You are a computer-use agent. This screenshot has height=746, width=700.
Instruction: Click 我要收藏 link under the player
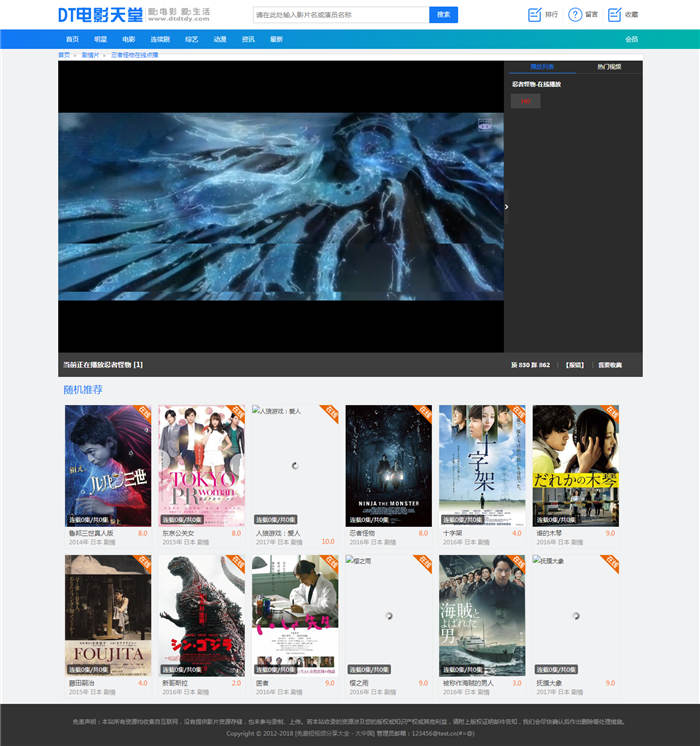[610, 365]
